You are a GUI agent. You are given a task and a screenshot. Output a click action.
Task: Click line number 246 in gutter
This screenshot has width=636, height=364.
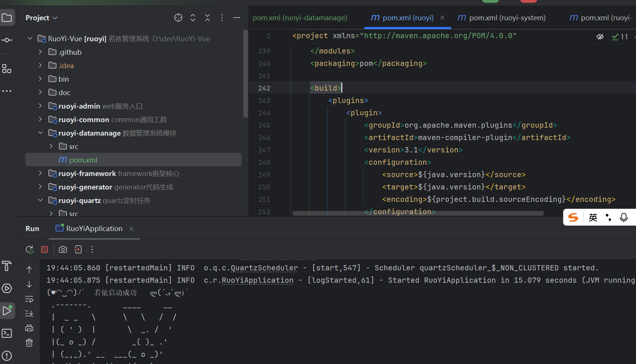(x=264, y=137)
